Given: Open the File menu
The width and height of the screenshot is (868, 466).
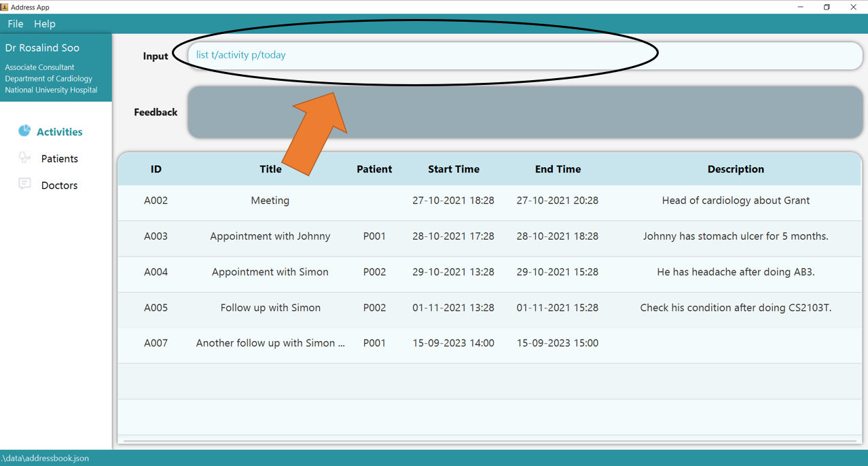Looking at the screenshot, I should pos(15,23).
